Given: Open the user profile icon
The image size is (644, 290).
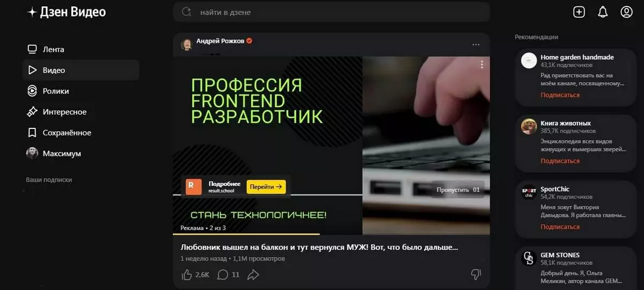Looking at the screenshot, I should point(626,12).
